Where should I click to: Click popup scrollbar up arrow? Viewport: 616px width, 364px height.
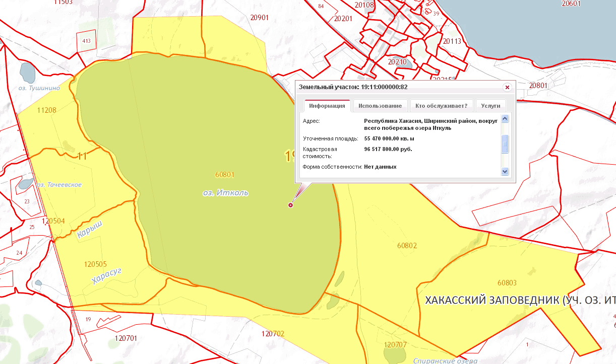pos(505,119)
